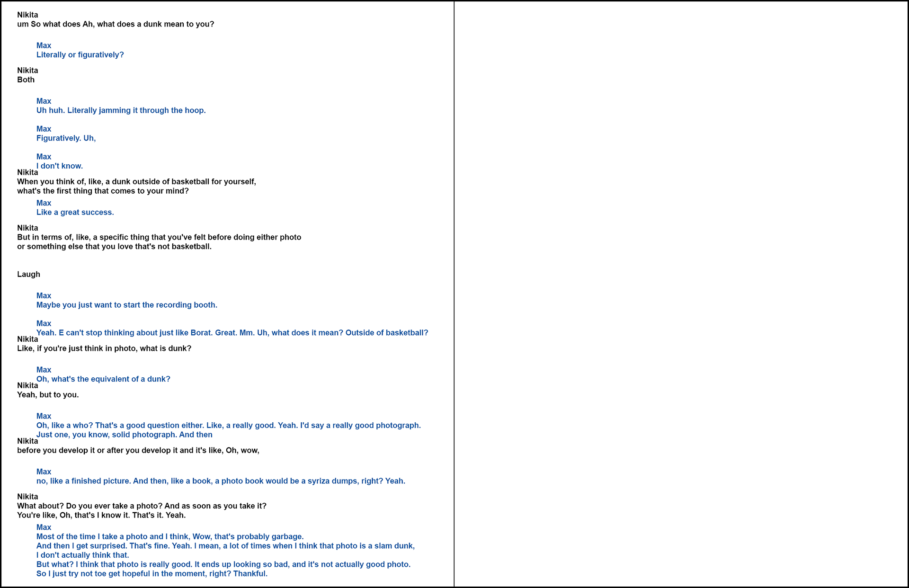Select line starting 'But in terms of, like, a specific thing'
909x588 pixels.
coord(159,237)
